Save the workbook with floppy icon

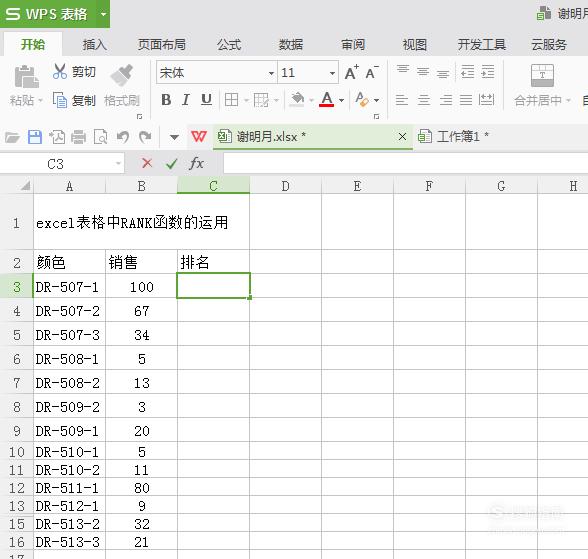point(35,137)
